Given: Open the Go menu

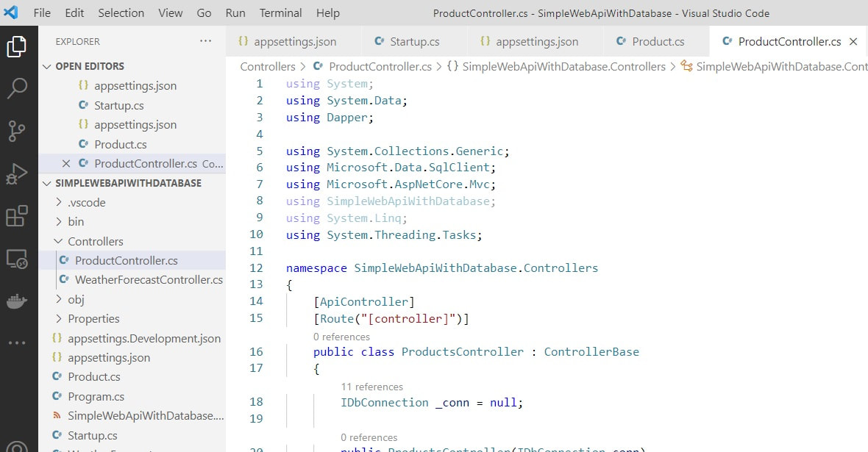Looking at the screenshot, I should [x=204, y=12].
